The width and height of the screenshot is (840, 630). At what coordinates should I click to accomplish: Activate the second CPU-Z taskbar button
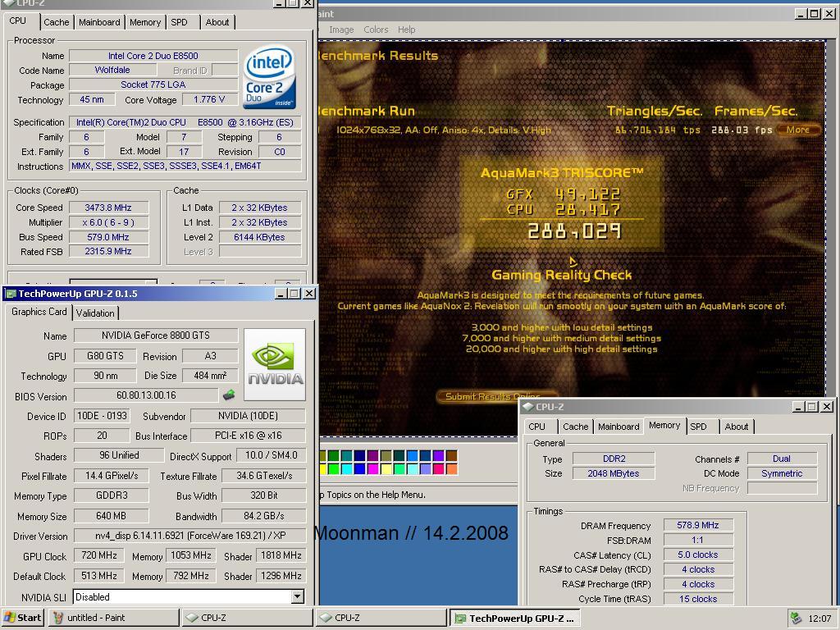tap(381, 618)
